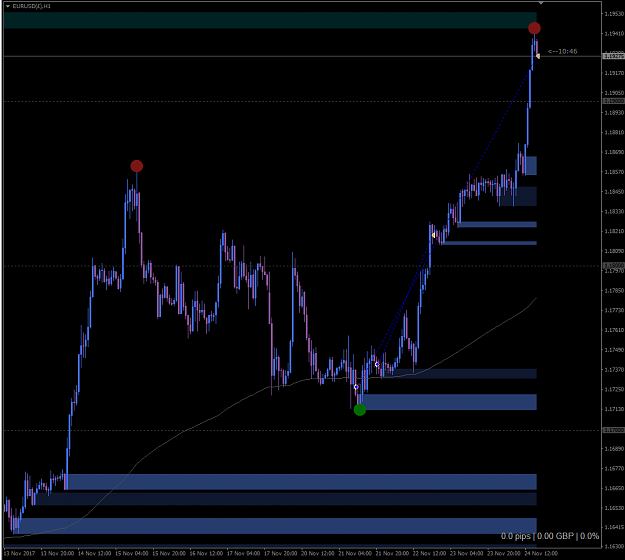This screenshot has height=560, width=625.
Task: Select the green dot at the 21 Nov low
Action: 360,410
